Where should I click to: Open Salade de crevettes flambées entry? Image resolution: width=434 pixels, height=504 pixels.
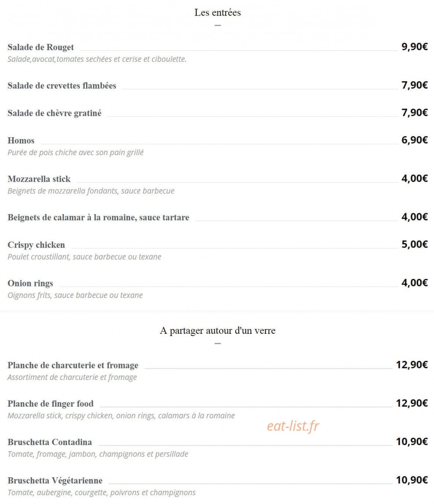click(x=62, y=86)
